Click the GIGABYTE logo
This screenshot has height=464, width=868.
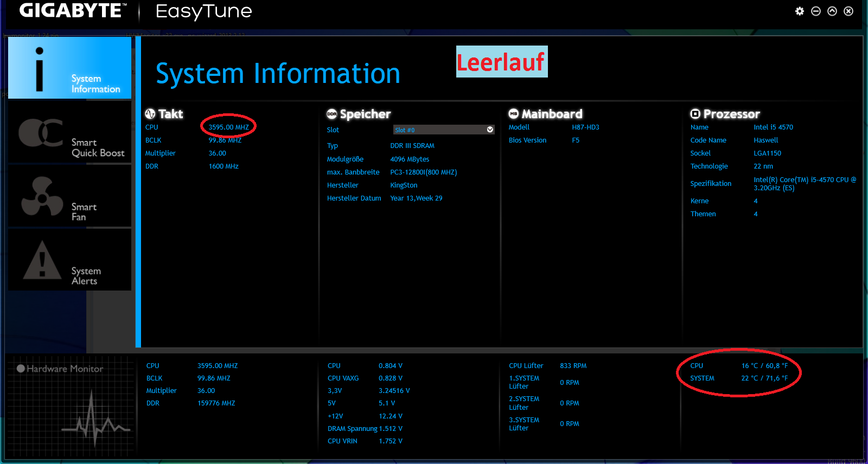(73, 10)
